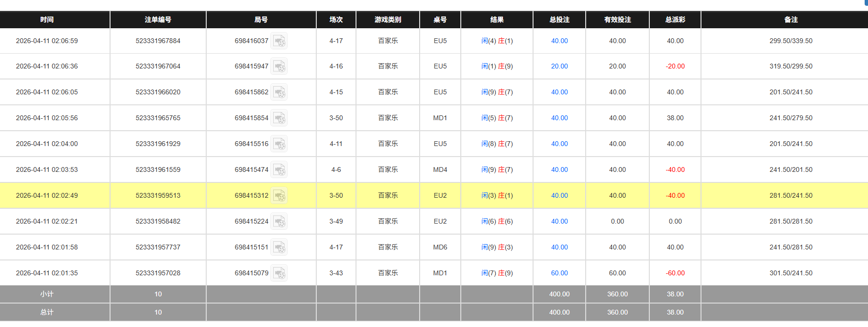Click the 场次 column header
The width and height of the screenshot is (868, 327).
coord(336,20)
